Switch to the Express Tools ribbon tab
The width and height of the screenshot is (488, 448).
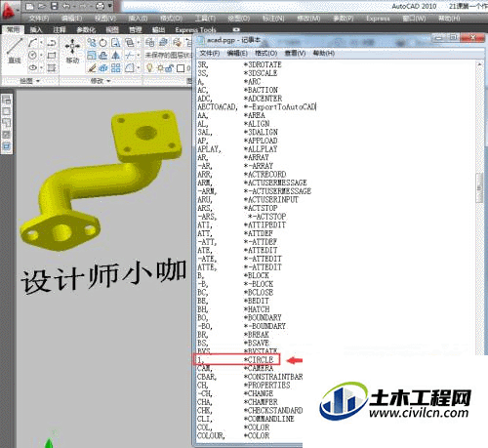[x=195, y=29]
